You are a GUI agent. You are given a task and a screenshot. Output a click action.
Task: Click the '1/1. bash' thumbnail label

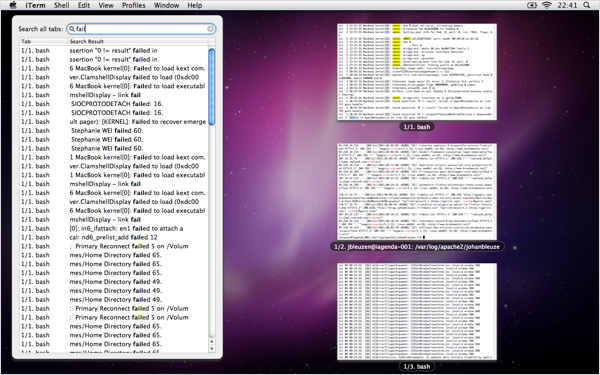pos(417,127)
